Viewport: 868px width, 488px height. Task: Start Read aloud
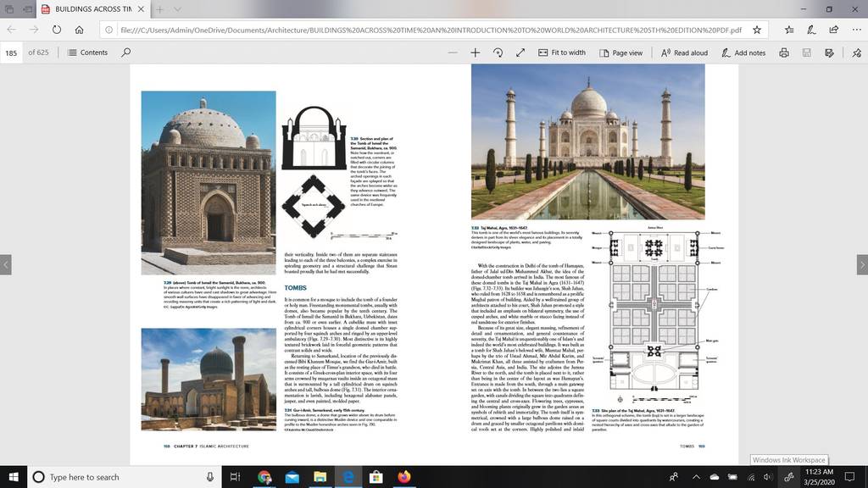[684, 53]
